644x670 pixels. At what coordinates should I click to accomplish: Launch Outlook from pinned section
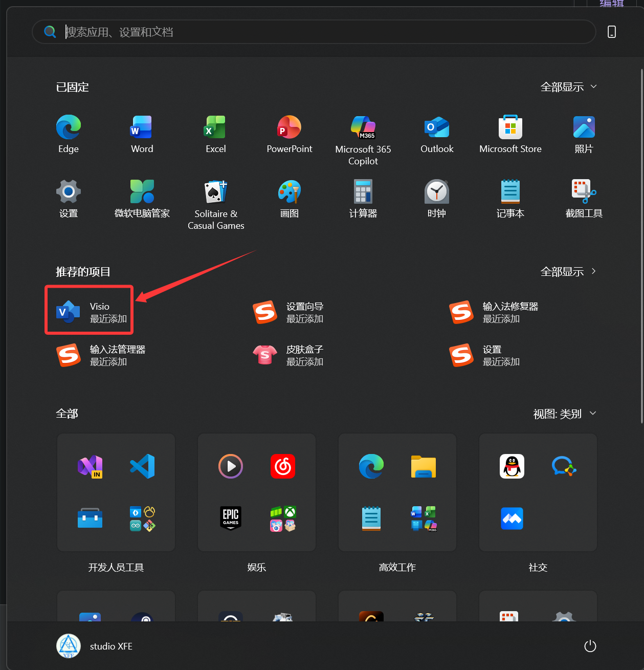click(436, 134)
